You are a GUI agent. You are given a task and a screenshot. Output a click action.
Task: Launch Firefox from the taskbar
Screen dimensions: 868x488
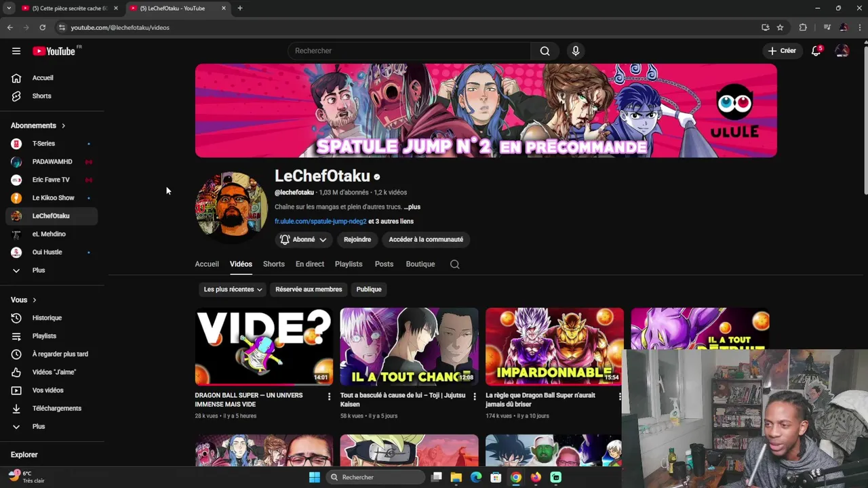pos(536,477)
